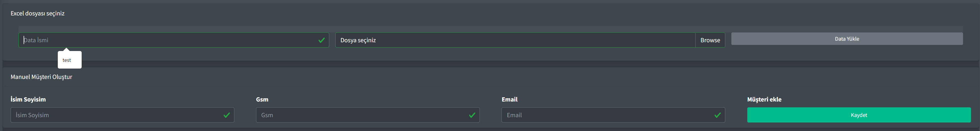The width and height of the screenshot is (980, 131).
Task: Click the "Manuel Müşteri Oluştur" section header
Action: click(41, 77)
